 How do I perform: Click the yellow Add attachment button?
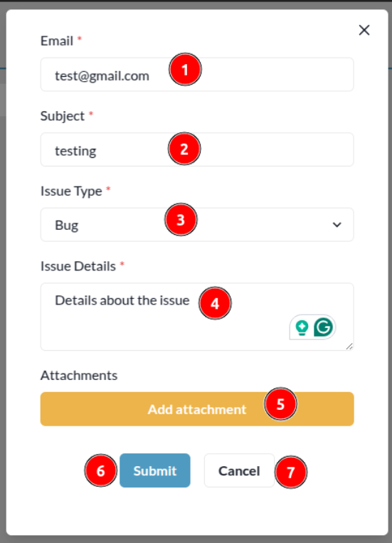coord(197,409)
